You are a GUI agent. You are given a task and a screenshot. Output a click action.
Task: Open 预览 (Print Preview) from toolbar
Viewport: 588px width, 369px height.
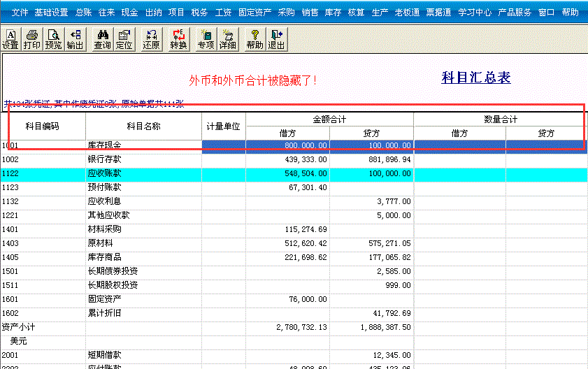53,39
